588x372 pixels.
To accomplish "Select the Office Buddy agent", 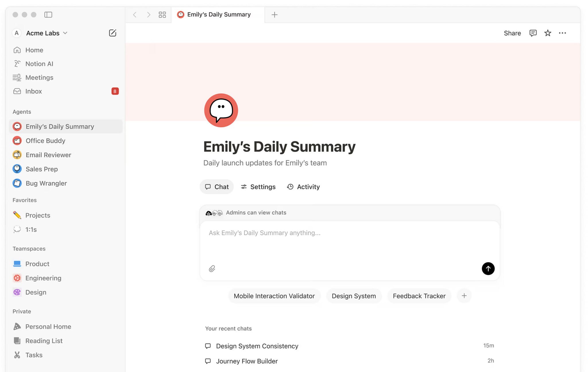I will coord(45,141).
